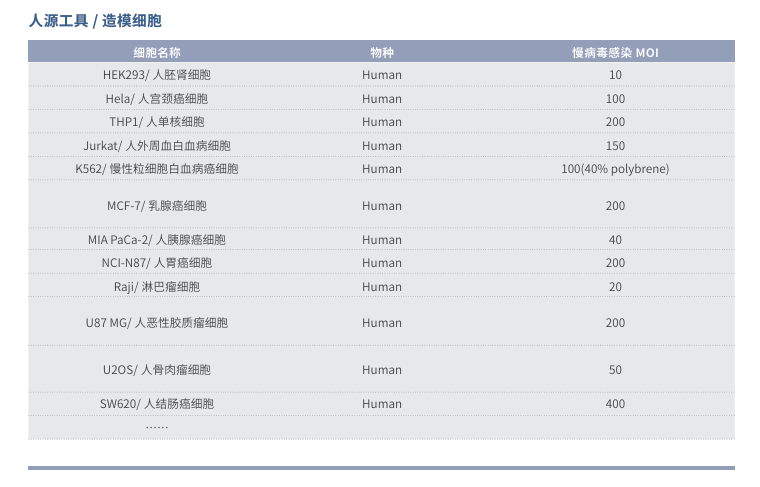Click the 人源工具 / 造模细胞 section title
The height and width of the screenshot is (487, 760).
(x=95, y=20)
